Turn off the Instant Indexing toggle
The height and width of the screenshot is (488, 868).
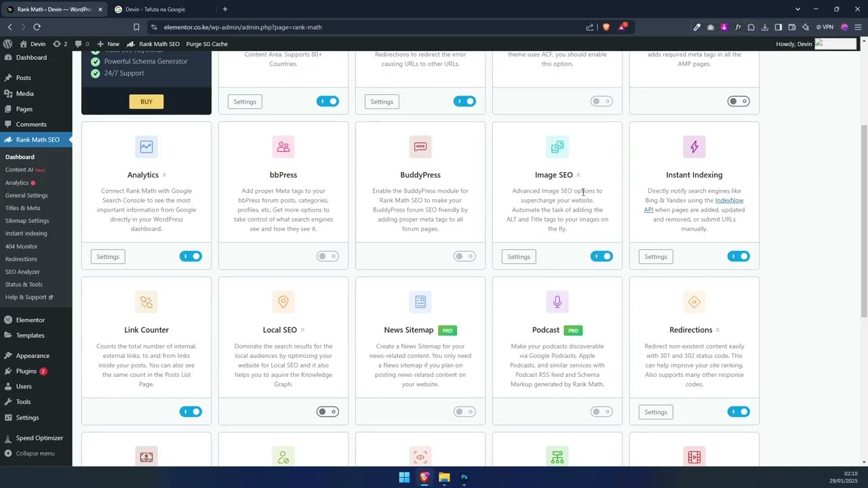738,256
